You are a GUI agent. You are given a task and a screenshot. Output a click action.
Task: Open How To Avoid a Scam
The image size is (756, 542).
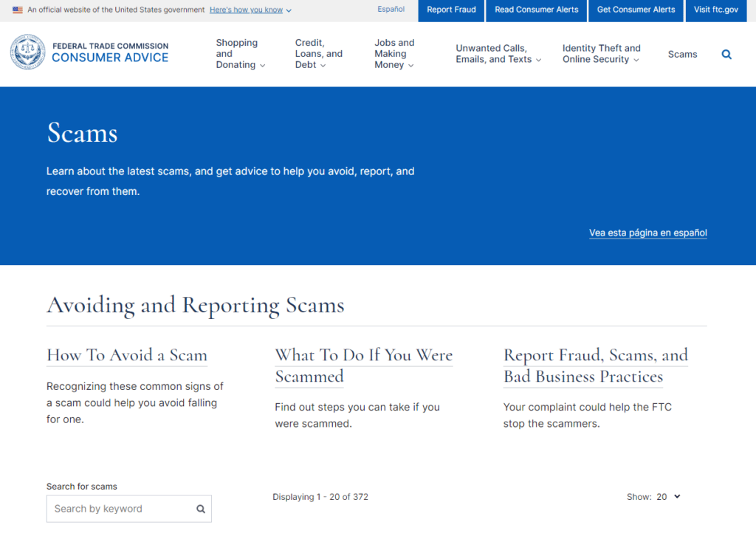[x=126, y=355]
